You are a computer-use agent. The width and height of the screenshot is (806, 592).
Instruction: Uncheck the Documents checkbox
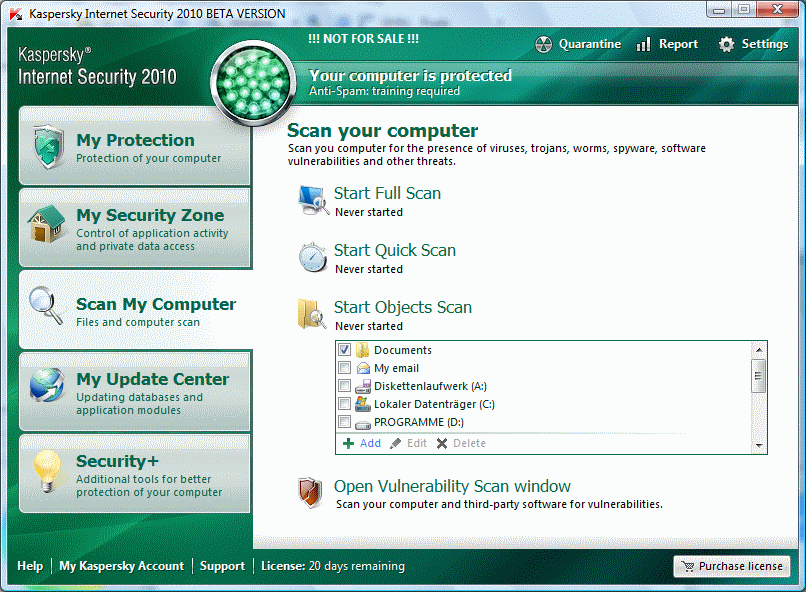click(344, 350)
